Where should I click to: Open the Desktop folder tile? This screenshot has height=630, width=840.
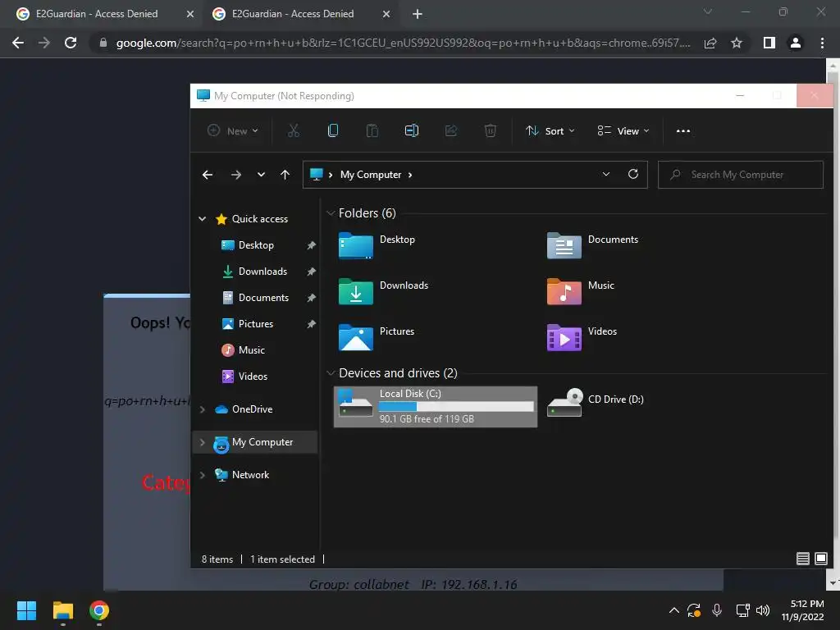[x=377, y=245]
